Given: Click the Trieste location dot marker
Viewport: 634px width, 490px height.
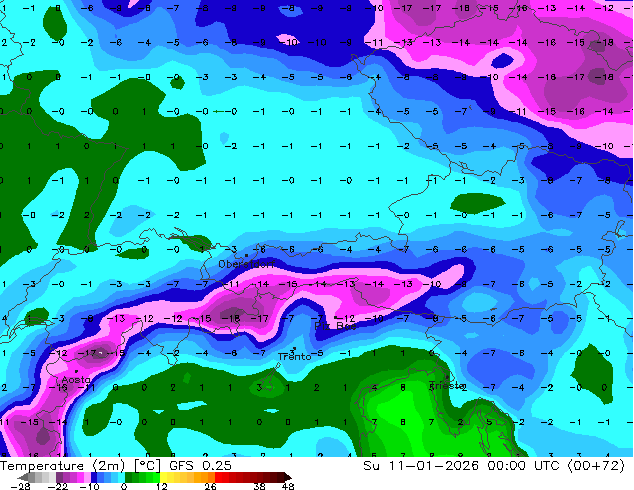Looking at the screenshot, I should (447, 377).
